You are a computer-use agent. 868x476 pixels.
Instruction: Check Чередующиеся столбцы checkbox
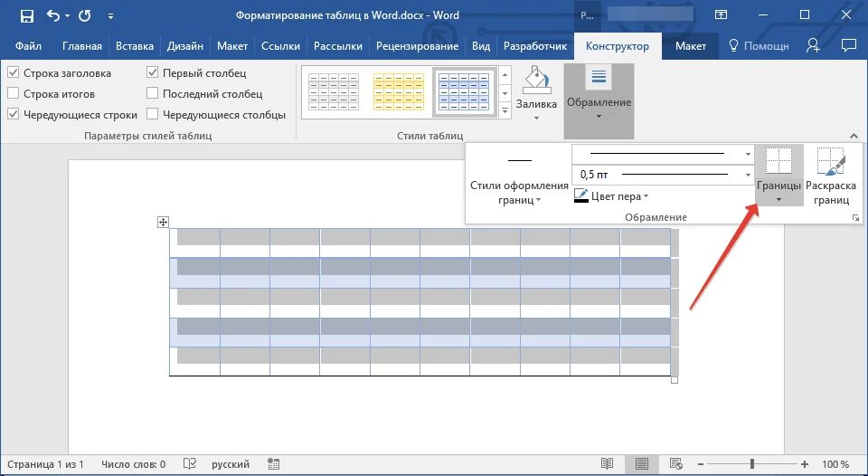point(152,114)
